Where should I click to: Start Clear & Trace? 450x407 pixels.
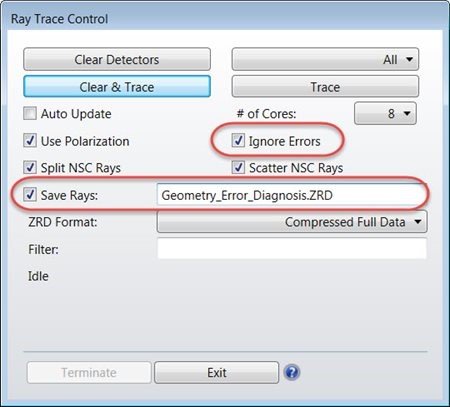(x=117, y=87)
